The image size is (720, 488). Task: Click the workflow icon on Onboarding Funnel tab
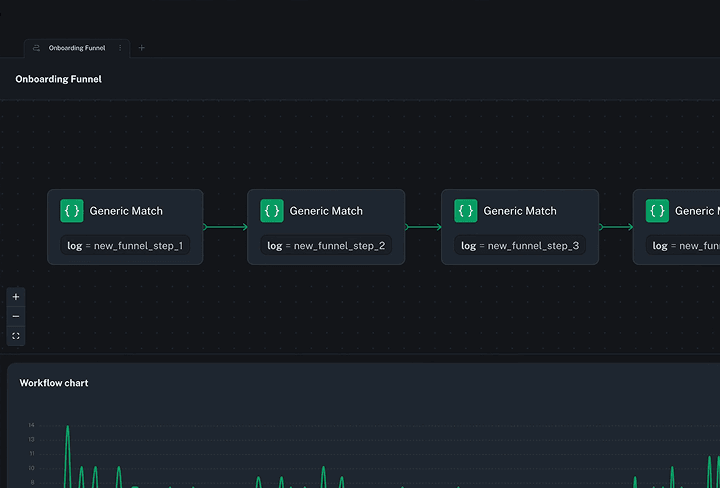pos(36,48)
